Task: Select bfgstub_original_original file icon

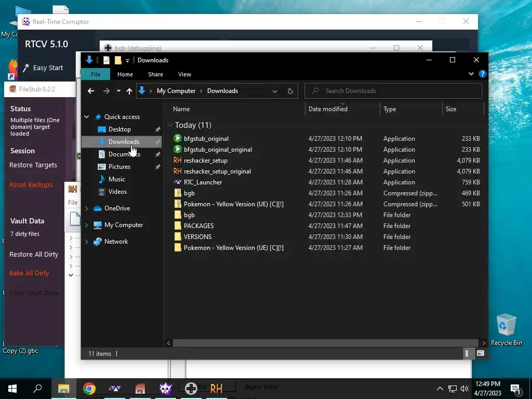Action: (x=178, y=149)
